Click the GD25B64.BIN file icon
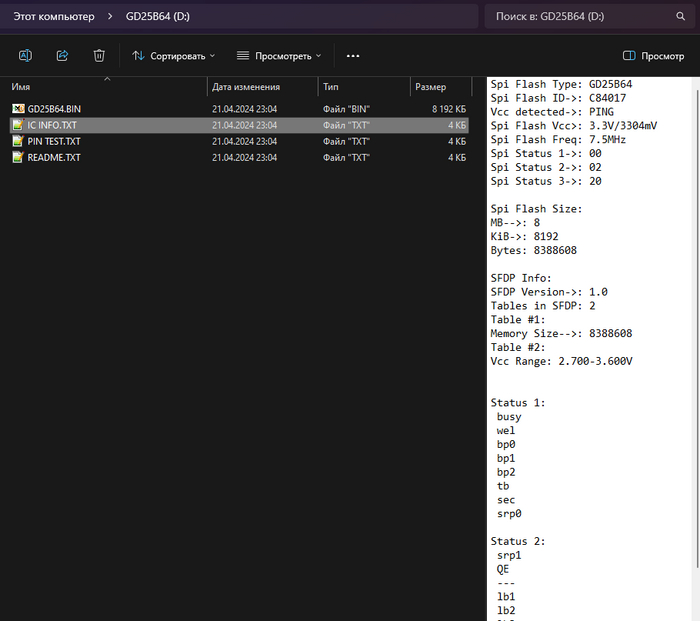 coord(17,108)
